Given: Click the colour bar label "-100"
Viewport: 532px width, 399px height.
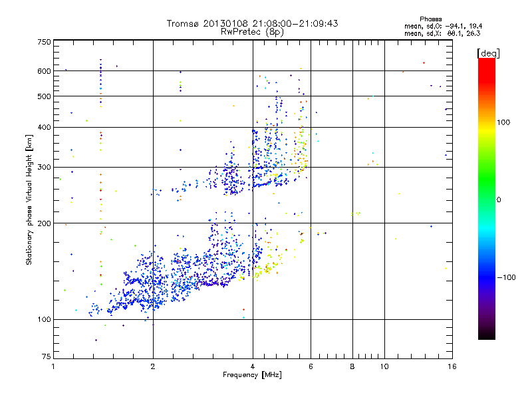Looking at the screenshot, I should pos(506,277).
